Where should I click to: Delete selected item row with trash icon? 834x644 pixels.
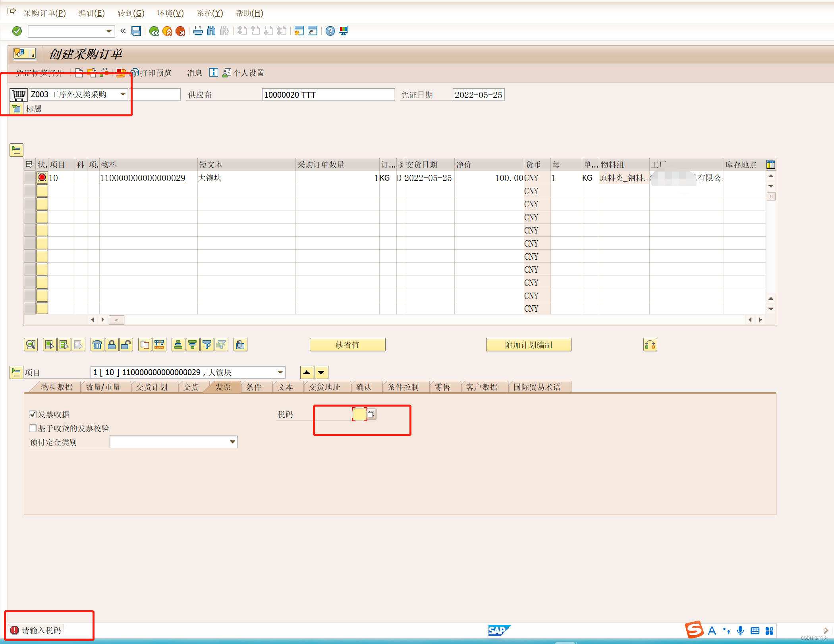(x=97, y=345)
